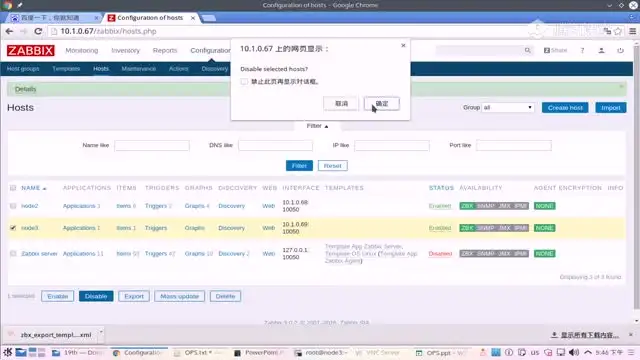640x360 pixels.
Task: Click the Create host button
Action: click(565, 108)
